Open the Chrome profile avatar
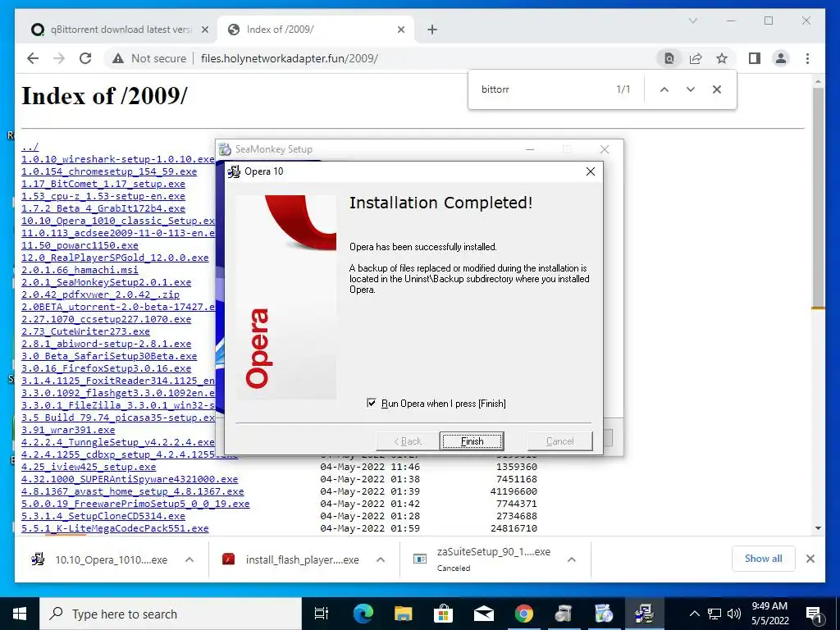The image size is (840, 630). point(781,58)
